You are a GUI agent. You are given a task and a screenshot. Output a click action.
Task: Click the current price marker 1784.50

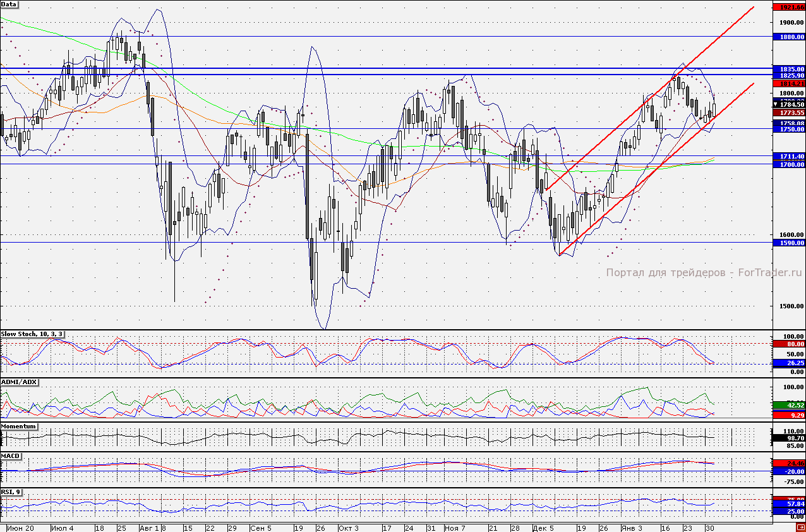click(x=789, y=105)
